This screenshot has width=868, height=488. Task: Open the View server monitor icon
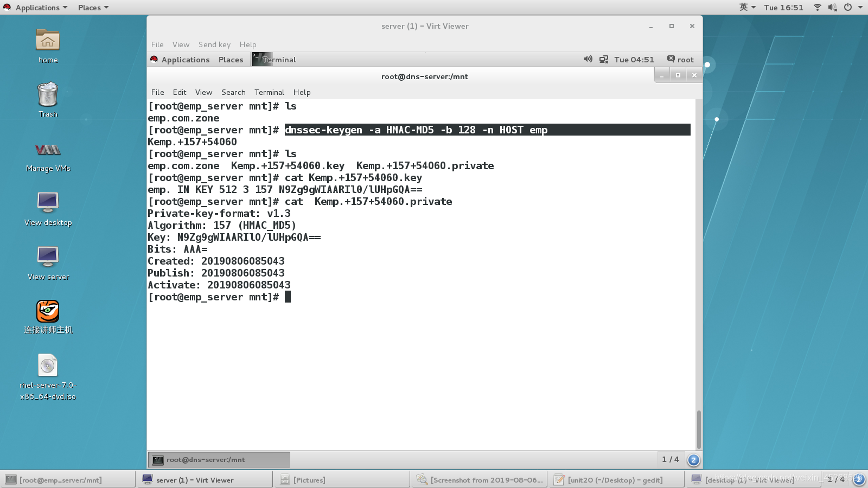coord(48,257)
